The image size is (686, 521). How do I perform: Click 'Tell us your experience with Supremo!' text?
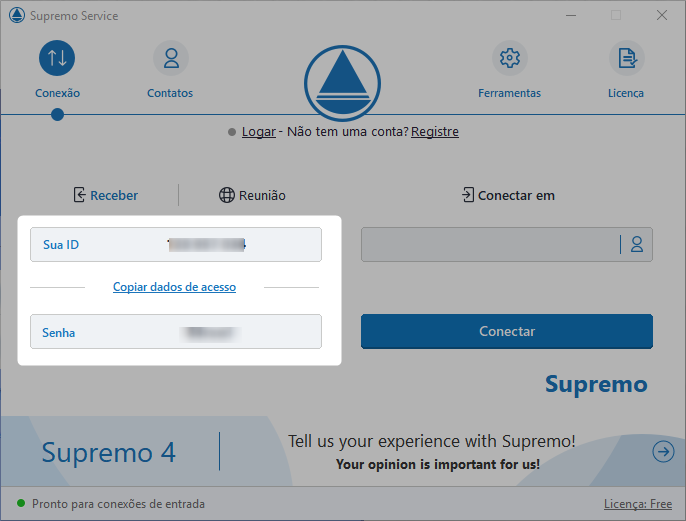[x=431, y=441]
